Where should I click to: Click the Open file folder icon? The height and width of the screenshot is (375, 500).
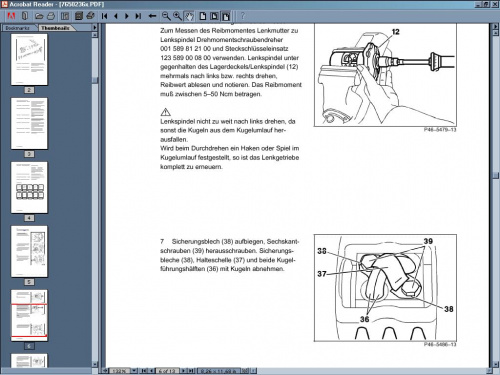[39, 16]
